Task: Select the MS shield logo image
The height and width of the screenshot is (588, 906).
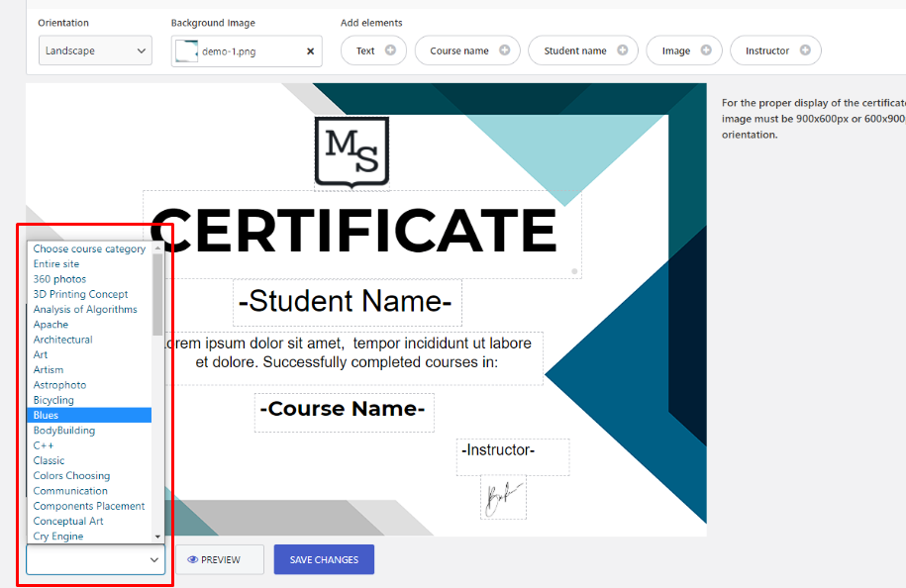Action: [352, 153]
